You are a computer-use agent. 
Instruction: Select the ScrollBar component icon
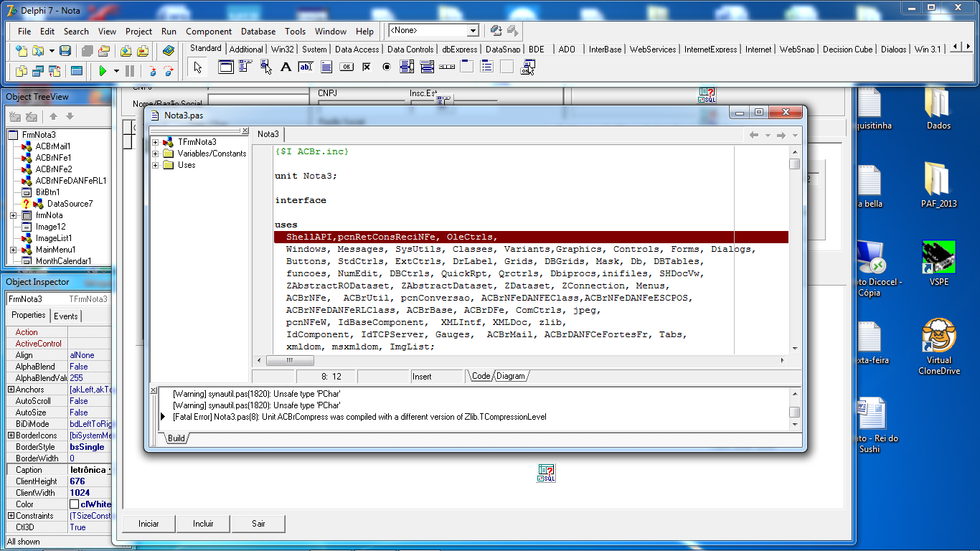pos(447,67)
